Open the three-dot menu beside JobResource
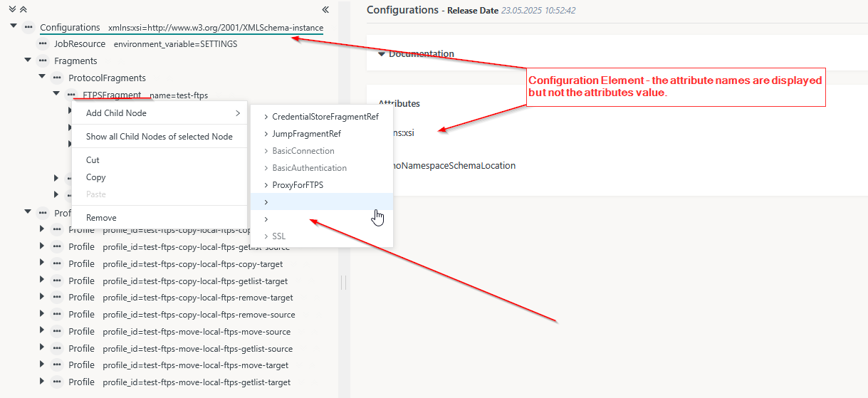Image resolution: width=868 pixels, height=398 pixels. click(43, 44)
